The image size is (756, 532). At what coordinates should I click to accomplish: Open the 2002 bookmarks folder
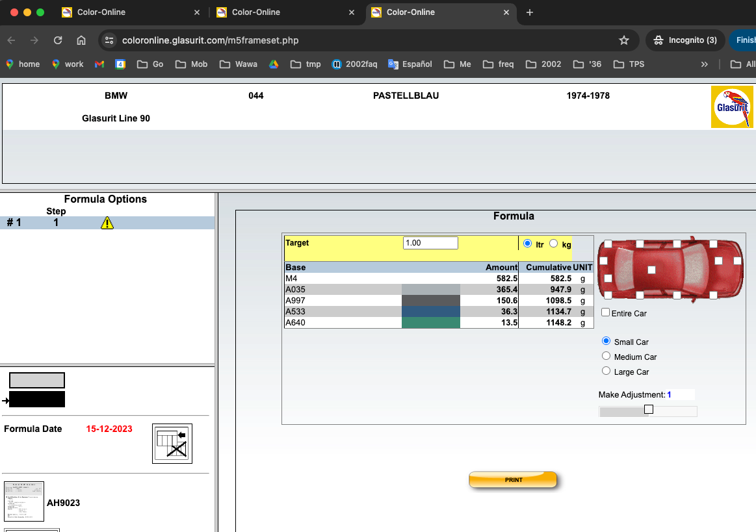[543, 64]
